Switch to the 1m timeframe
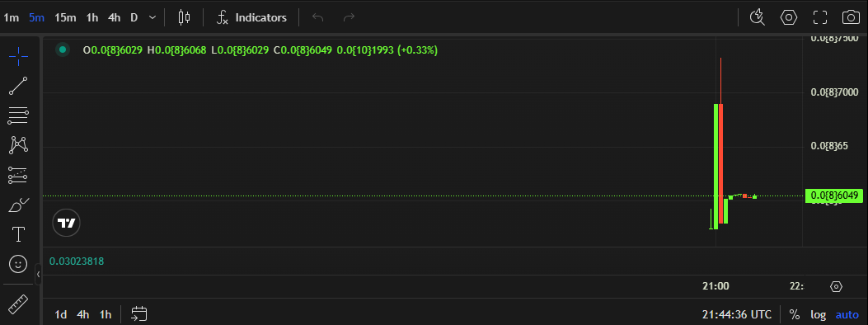The image size is (868, 325). tap(11, 17)
